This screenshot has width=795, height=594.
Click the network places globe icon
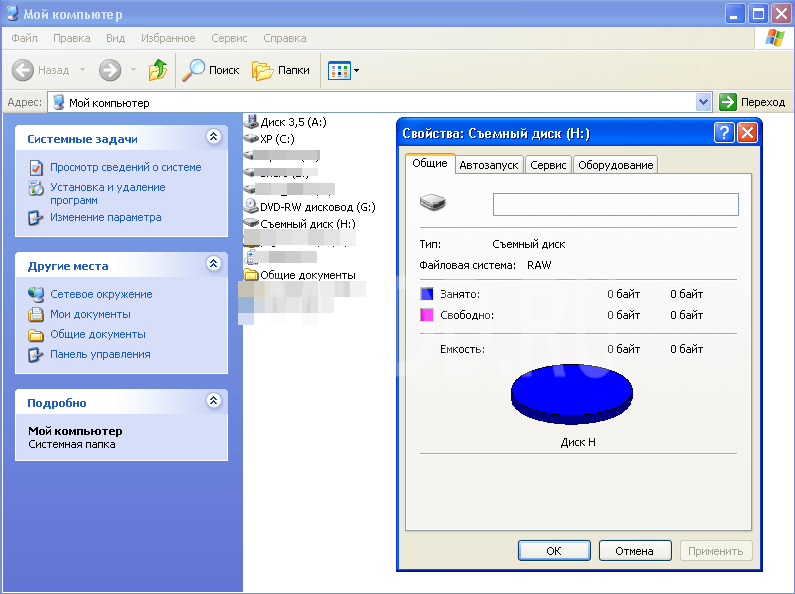tap(36, 294)
